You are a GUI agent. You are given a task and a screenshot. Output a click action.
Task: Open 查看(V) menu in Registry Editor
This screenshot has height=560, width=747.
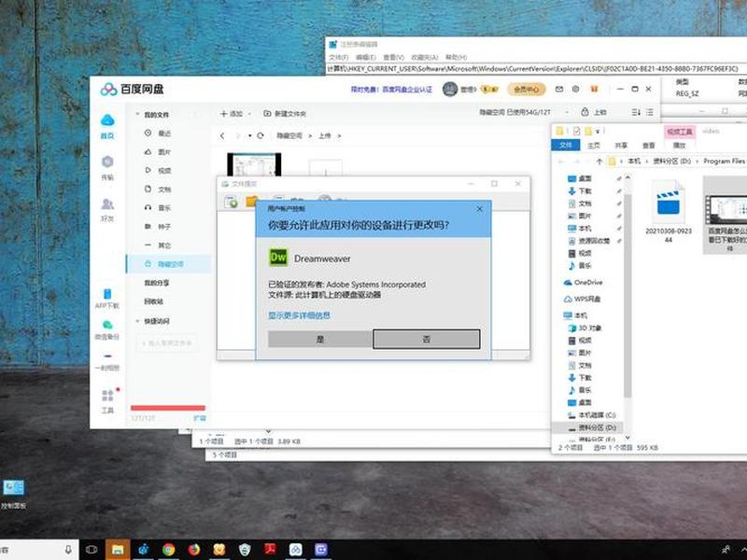(393, 57)
